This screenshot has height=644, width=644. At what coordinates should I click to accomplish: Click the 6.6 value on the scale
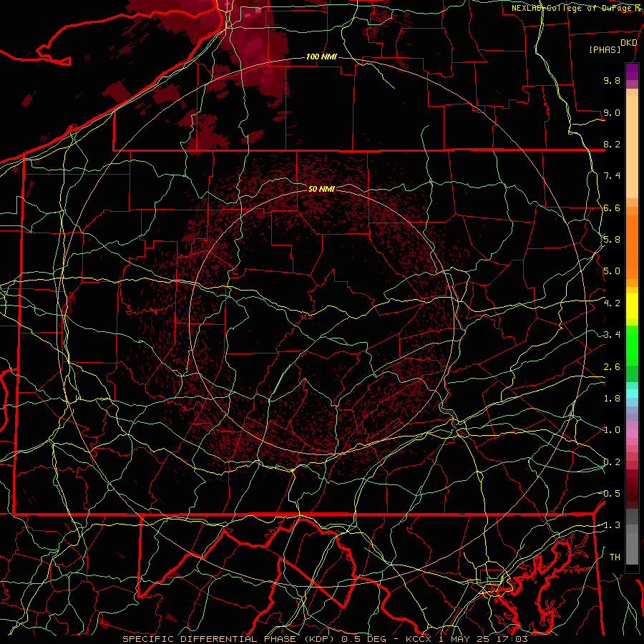click(612, 208)
